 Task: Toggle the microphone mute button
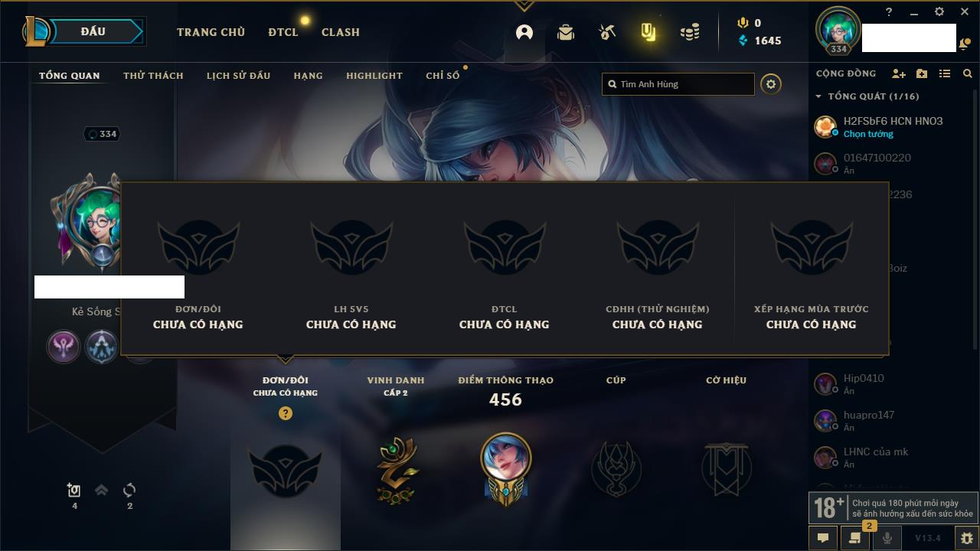[887, 538]
